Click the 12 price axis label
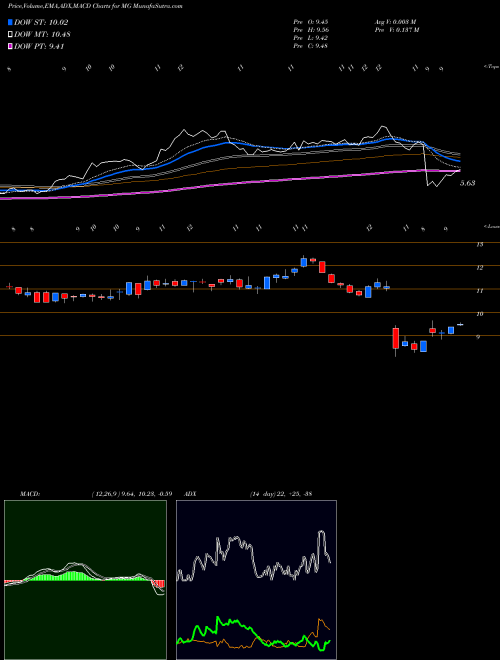 tap(480, 267)
